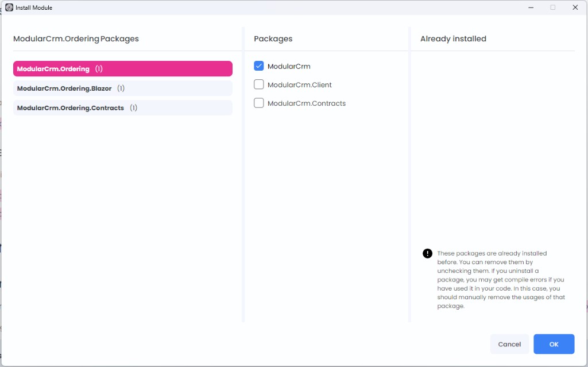The height and width of the screenshot is (367, 588).
Task: Maximize the Install Module dialog
Action: click(x=552, y=7)
